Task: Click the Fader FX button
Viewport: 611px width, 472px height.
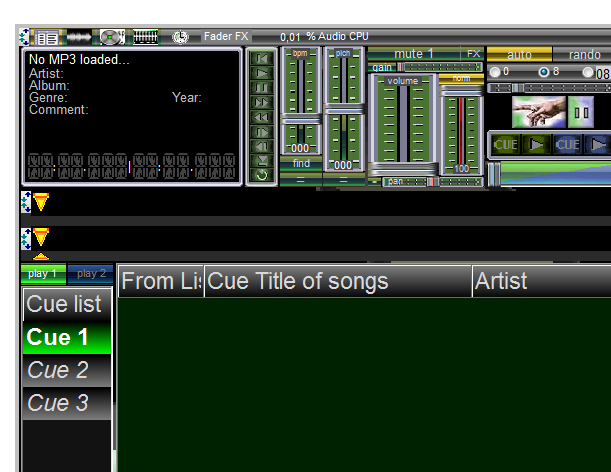Action: (x=226, y=37)
